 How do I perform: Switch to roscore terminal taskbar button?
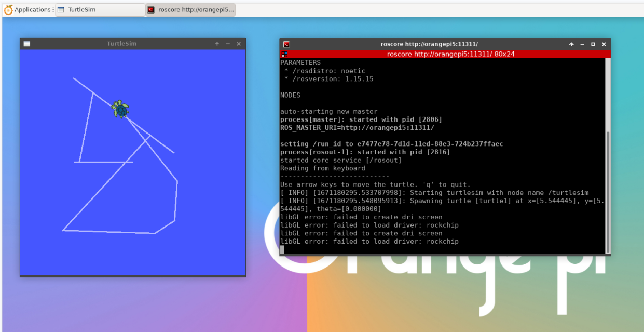coord(190,9)
